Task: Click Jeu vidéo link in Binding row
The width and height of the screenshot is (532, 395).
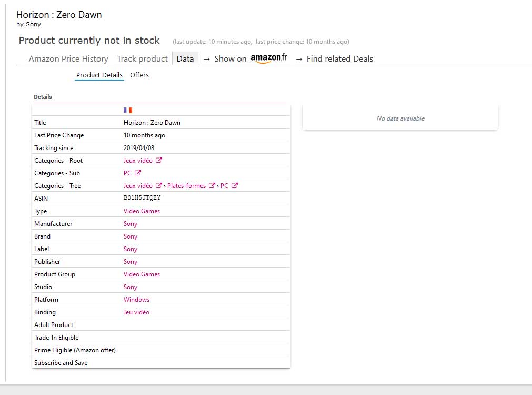Action: click(136, 312)
